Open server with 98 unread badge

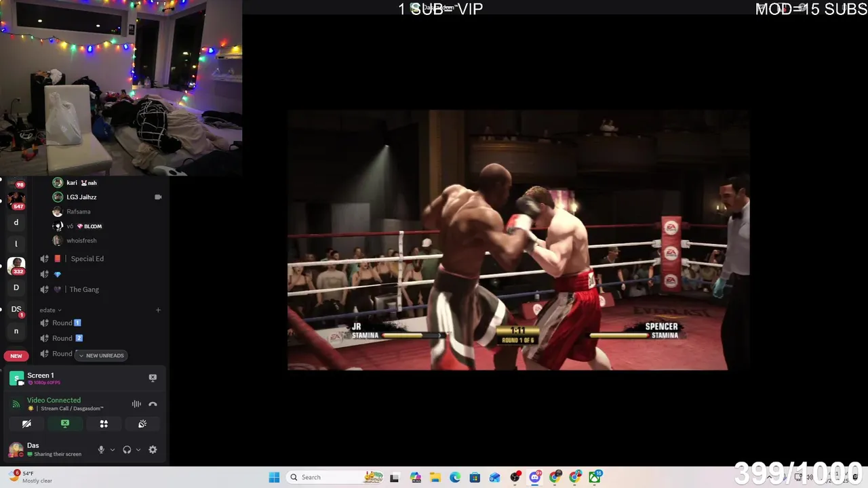(x=16, y=182)
